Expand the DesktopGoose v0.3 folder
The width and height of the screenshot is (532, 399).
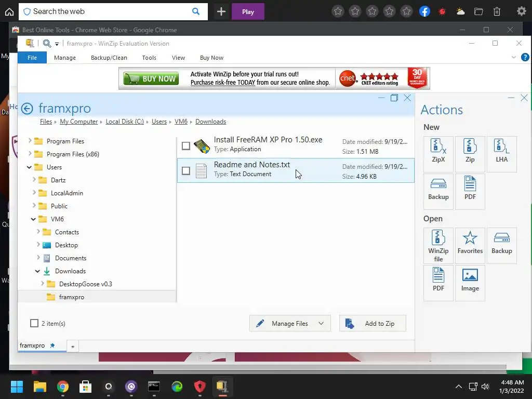(x=43, y=283)
